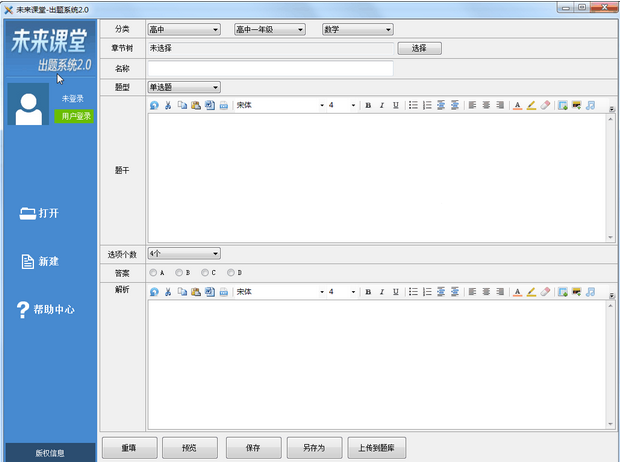The height and width of the screenshot is (462, 620).
Task: Click the user avatar picture
Action: (28, 104)
